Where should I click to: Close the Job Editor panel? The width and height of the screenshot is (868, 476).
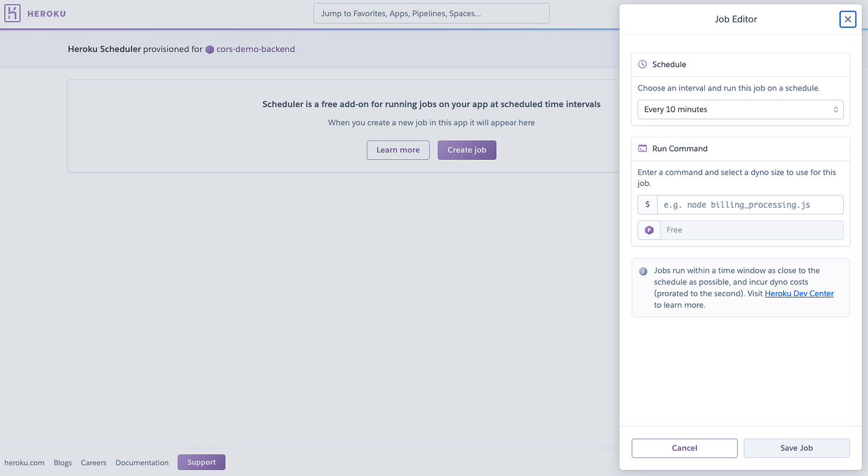tap(848, 19)
